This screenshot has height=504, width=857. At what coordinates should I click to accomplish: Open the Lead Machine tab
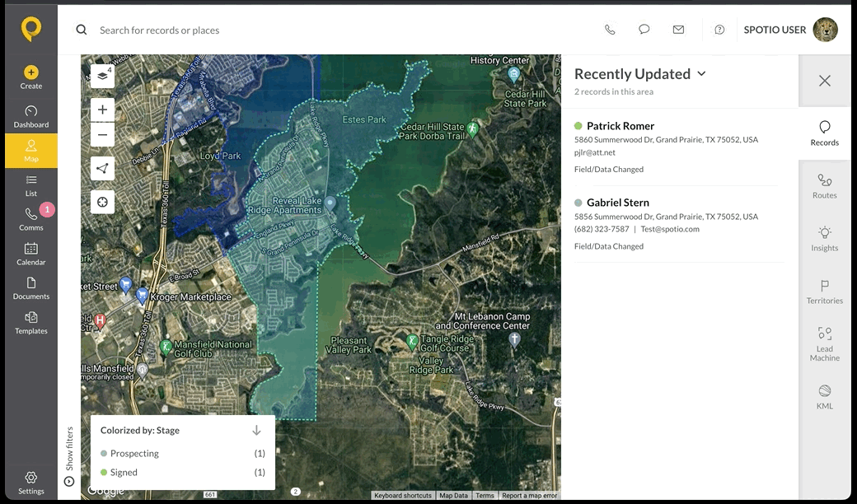(x=824, y=344)
